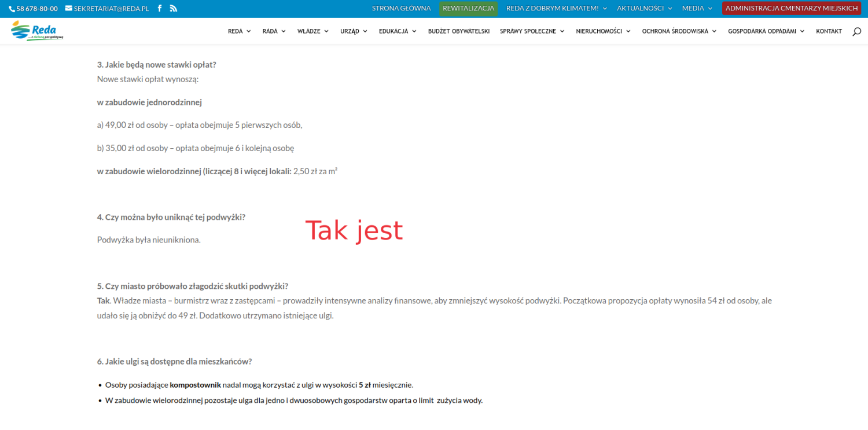Expand Reda z dobrym klimatem dropdown
The width and height of the screenshot is (868, 430).
(x=556, y=8)
